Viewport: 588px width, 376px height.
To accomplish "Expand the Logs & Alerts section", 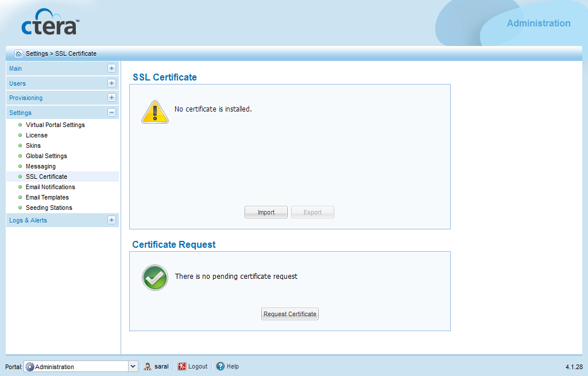I will coord(111,220).
